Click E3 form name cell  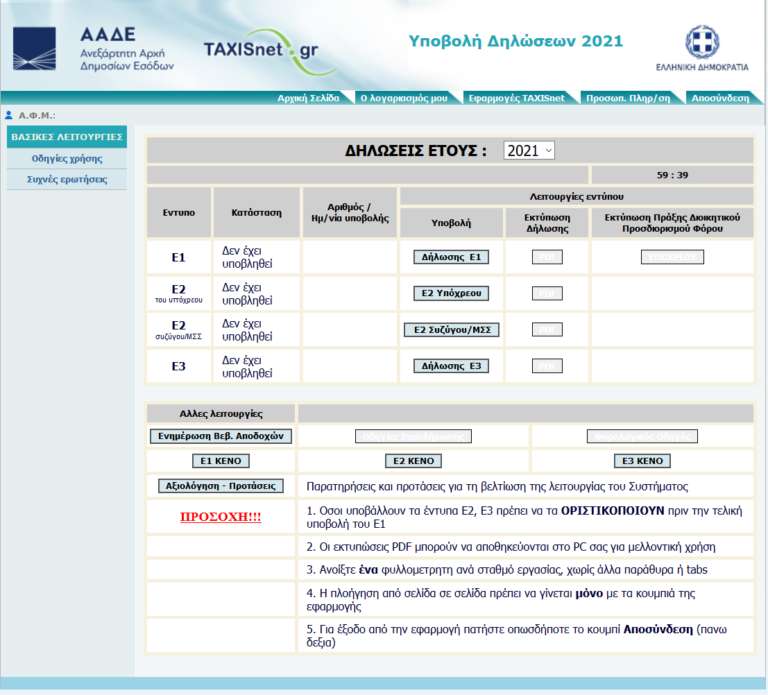click(179, 366)
